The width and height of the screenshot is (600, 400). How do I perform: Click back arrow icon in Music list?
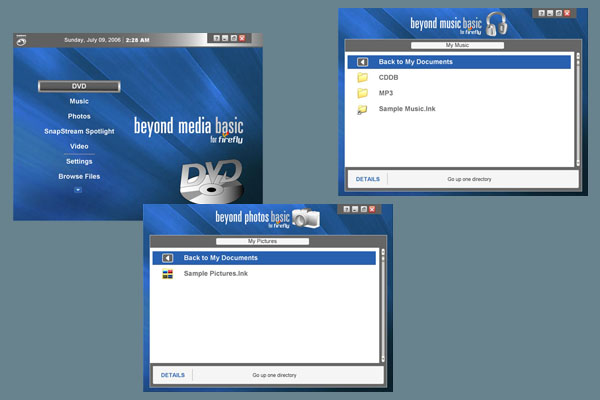point(362,62)
